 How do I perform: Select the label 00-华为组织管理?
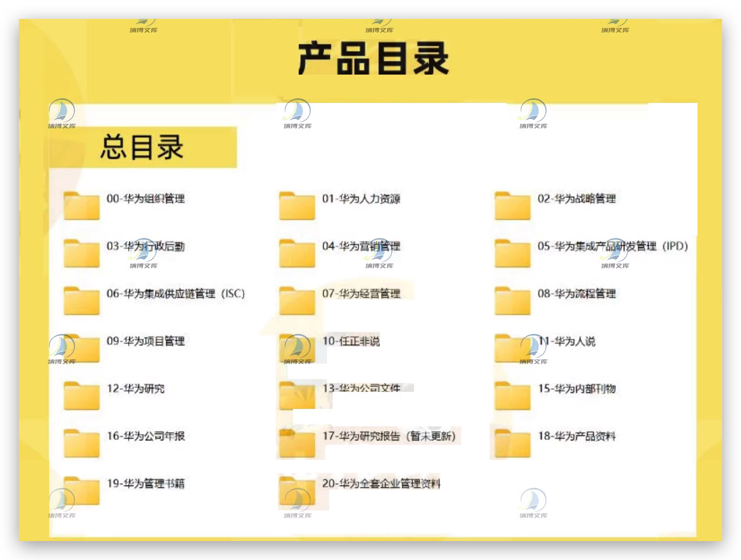click(146, 199)
